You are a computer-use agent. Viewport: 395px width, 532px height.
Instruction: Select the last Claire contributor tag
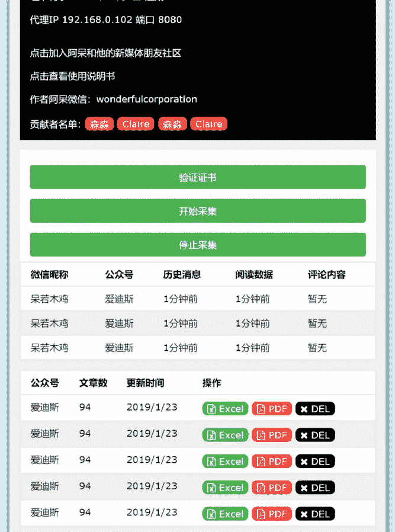click(209, 124)
